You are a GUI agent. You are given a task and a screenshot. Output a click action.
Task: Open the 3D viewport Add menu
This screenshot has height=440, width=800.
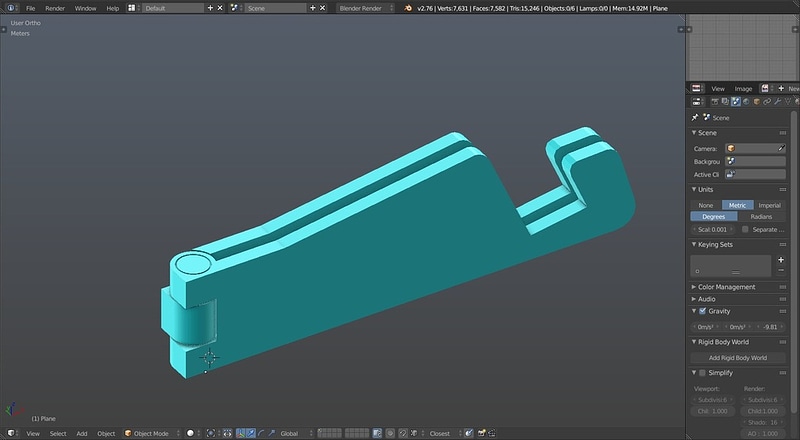(x=82, y=433)
